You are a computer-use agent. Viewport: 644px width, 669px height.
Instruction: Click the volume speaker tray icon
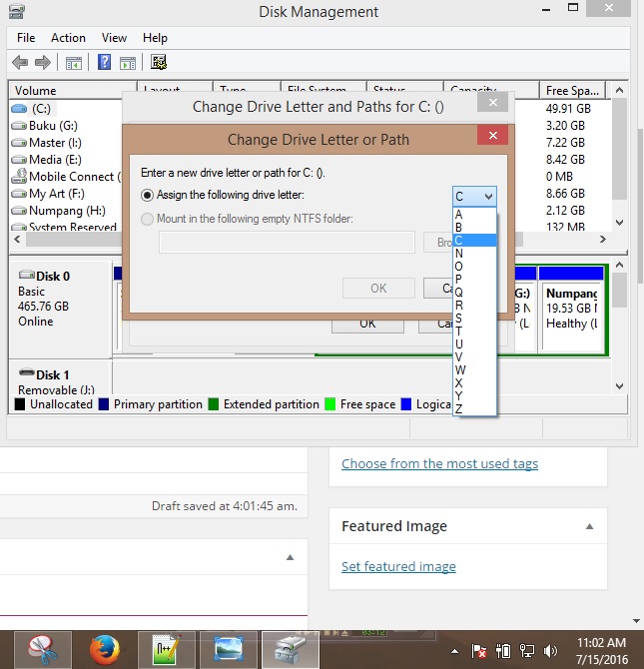click(550, 651)
